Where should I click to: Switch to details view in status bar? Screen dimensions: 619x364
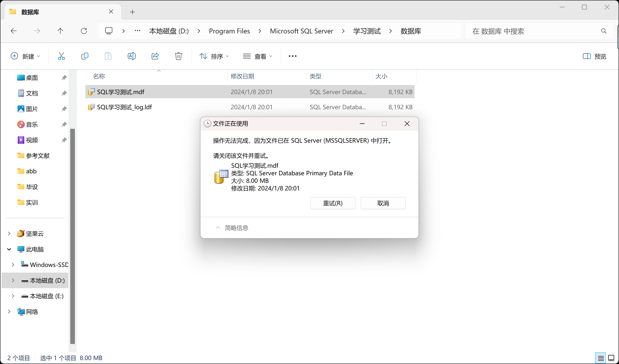[600, 358]
